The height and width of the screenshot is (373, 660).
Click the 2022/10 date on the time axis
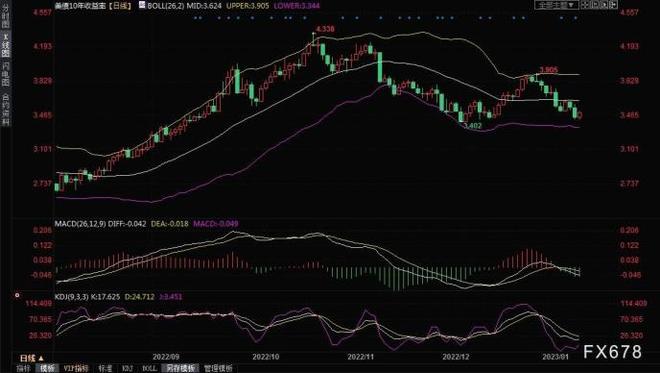point(266,357)
